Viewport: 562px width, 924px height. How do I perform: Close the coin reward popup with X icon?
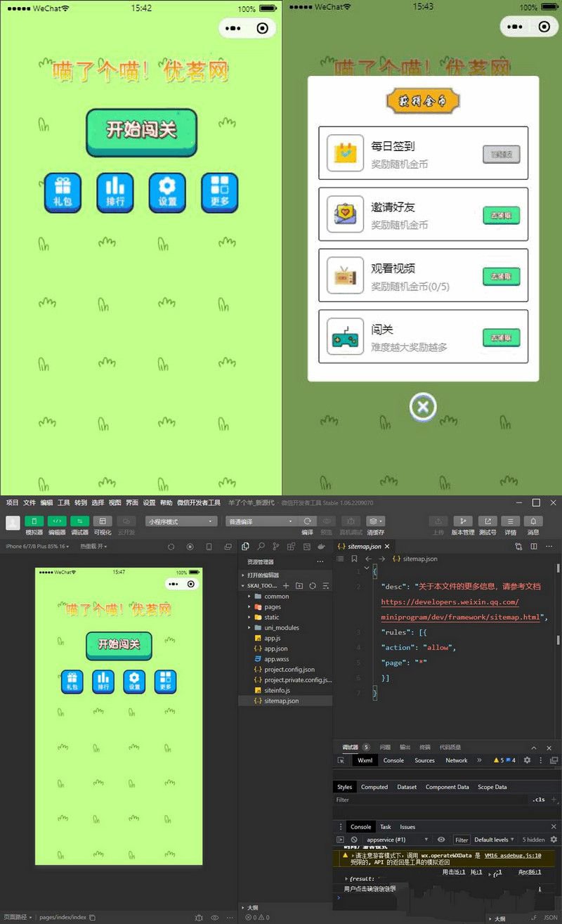pos(423,407)
